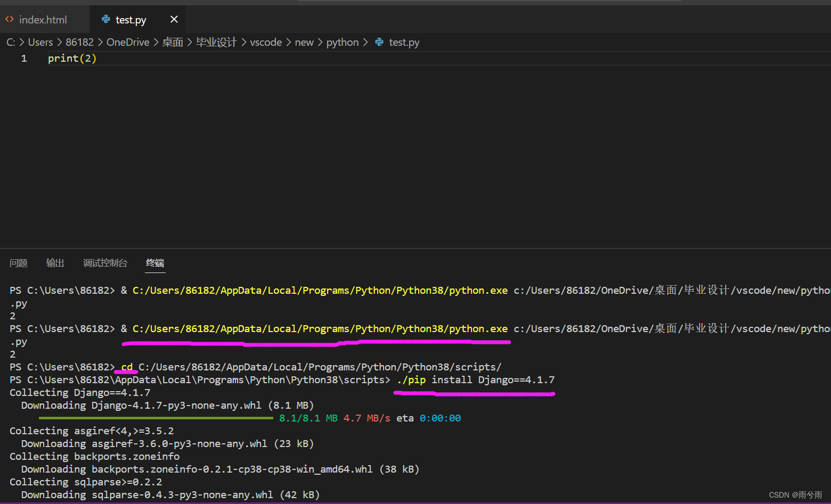
Task: Select the 终端 panel tab
Action: pos(155,263)
